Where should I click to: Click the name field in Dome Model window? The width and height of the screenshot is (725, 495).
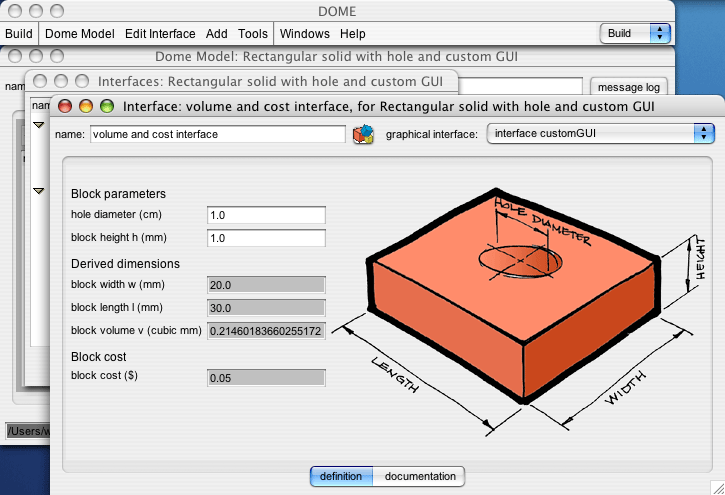pos(520,86)
